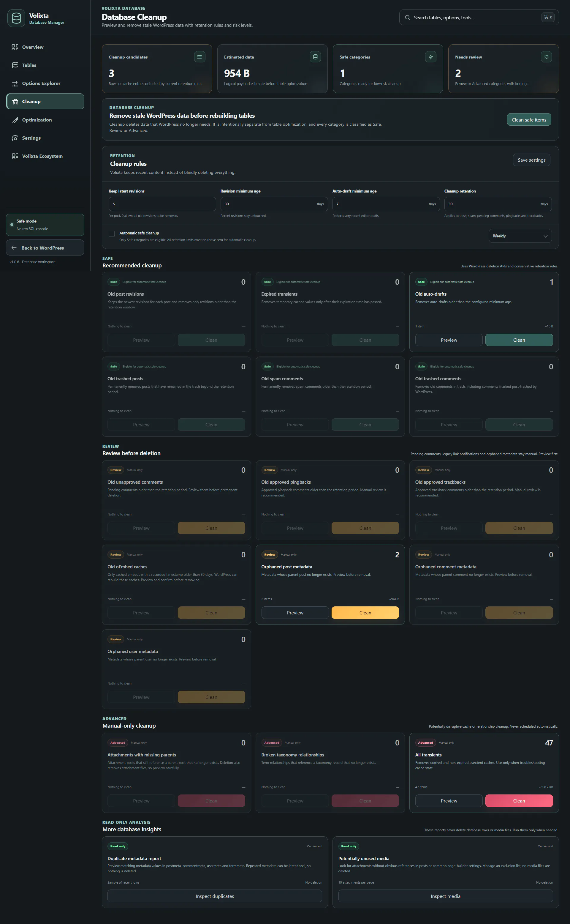Save the cleanup rule settings
Image resolution: width=570 pixels, height=924 pixels.
[x=531, y=160]
